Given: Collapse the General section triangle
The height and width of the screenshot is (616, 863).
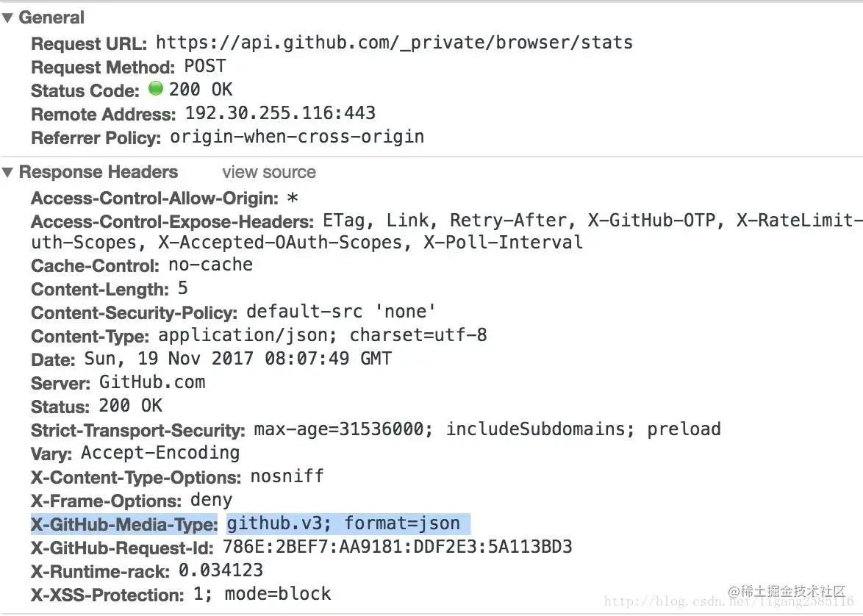Looking at the screenshot, I should pos(8,18).
